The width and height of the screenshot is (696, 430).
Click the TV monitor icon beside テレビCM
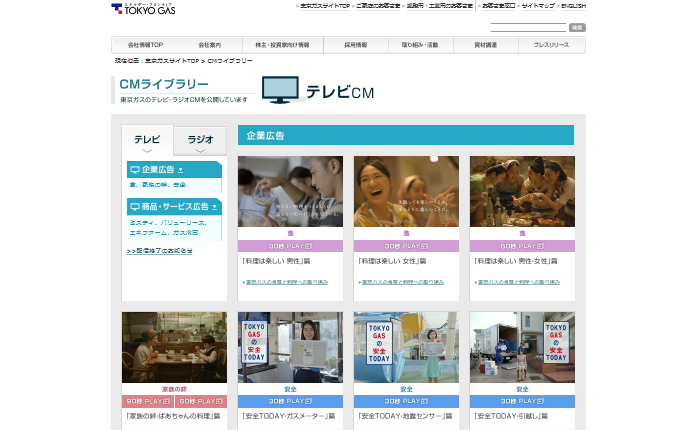(280, 90)
